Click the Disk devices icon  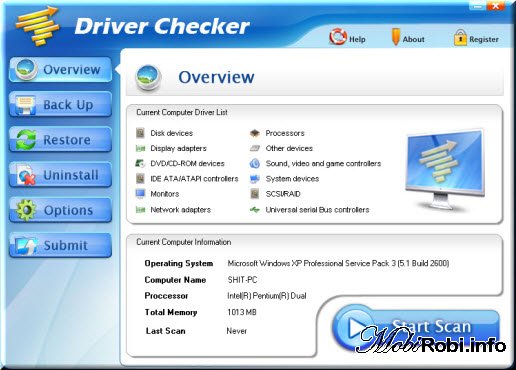click(140, 133)
